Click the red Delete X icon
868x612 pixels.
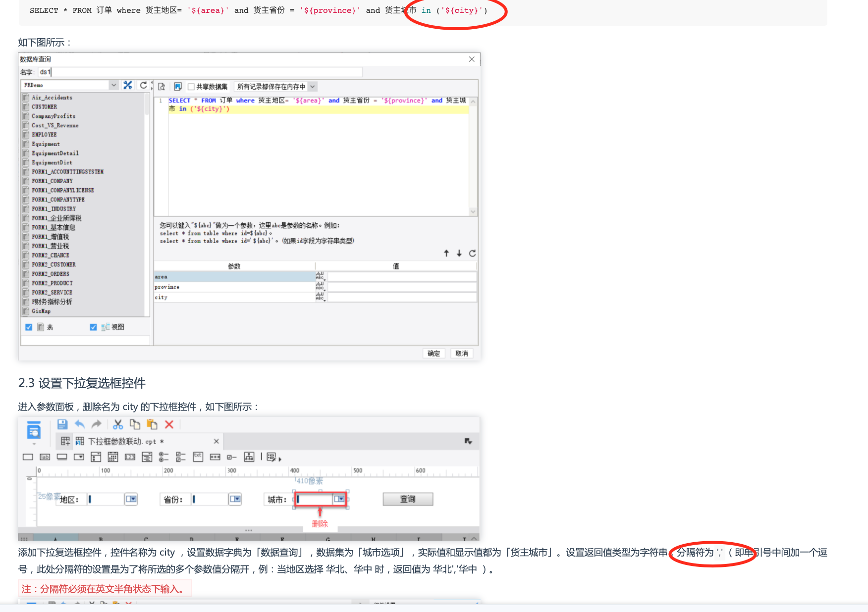(x=169, y=424)
